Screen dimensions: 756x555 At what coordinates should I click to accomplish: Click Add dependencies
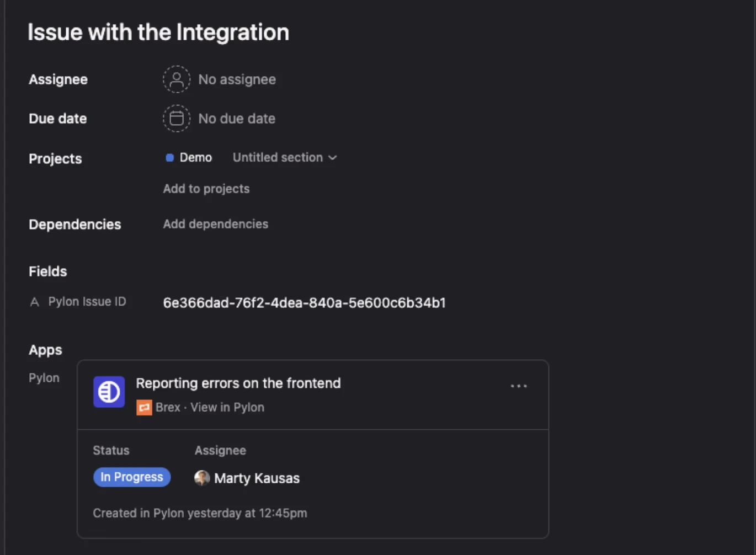(216, 224)
